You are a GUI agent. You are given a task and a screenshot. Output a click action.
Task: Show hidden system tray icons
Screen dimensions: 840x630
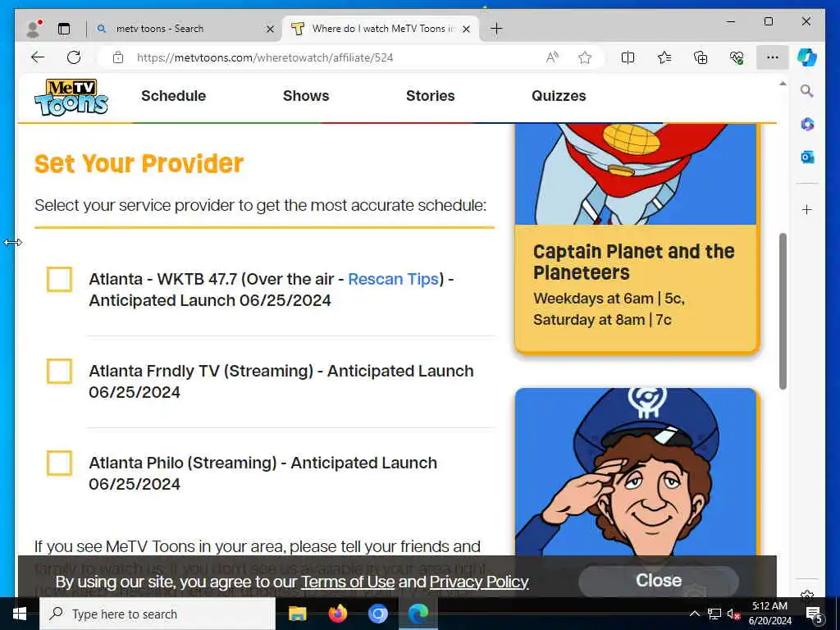click(694, 614)
